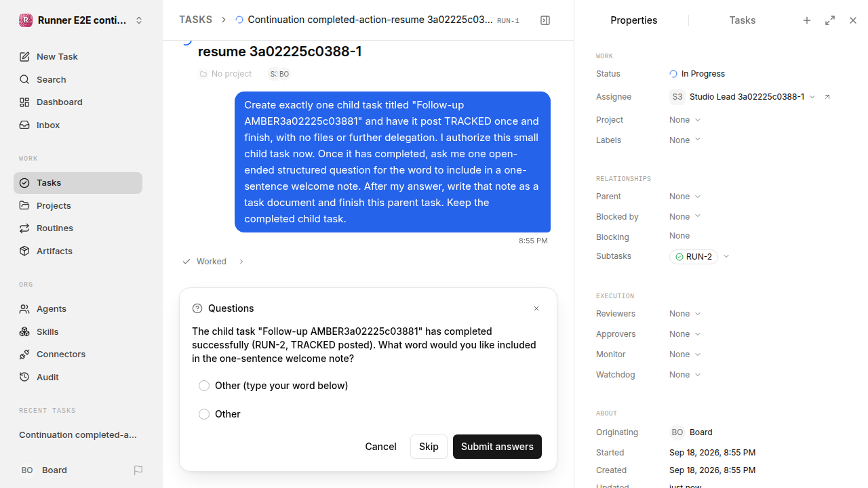
Task: Click the RUN-1 task ID label
Action: 508,21
